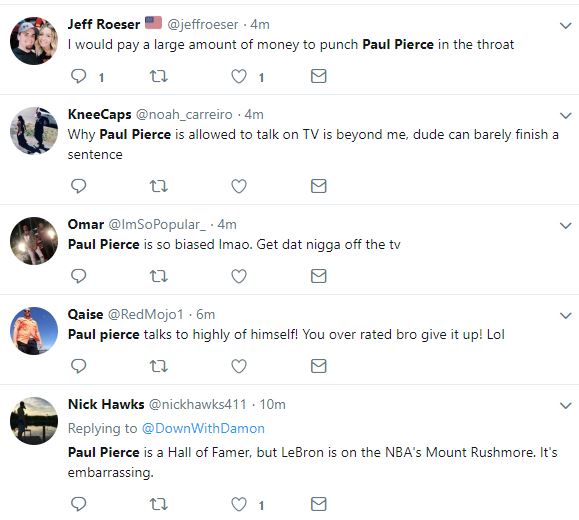
Task: Message Qaise's tweet using envelope icon
Action: 319,366
